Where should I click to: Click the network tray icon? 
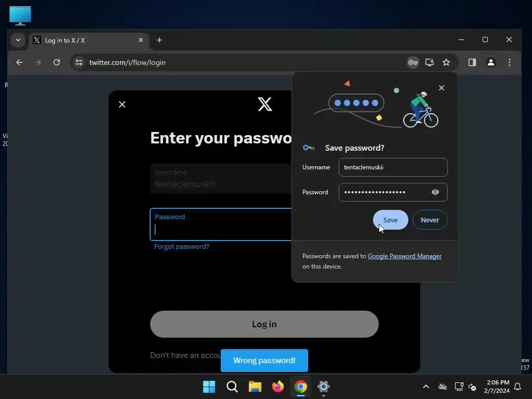click(x=459, y=387)
